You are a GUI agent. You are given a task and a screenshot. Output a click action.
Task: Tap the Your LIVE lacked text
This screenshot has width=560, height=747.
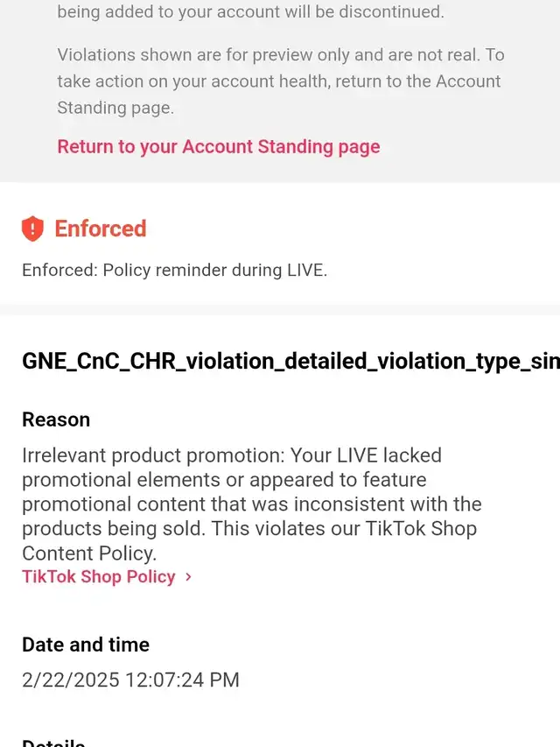coord(366,455)
